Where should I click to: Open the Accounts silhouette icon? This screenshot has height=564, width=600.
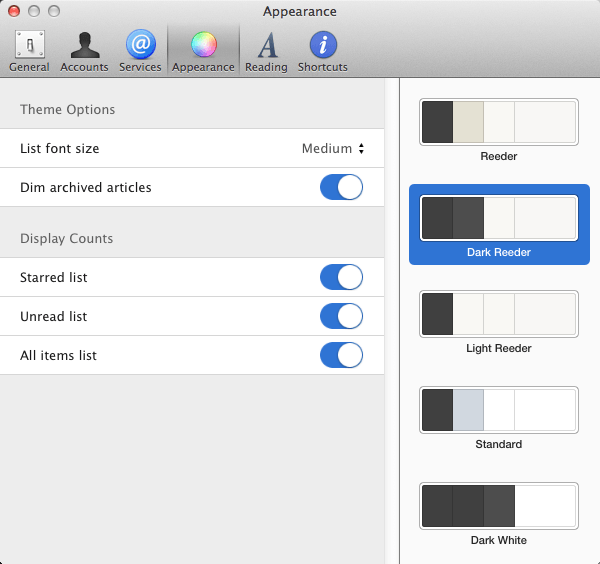pyautogui.click(x=85, y=44)
